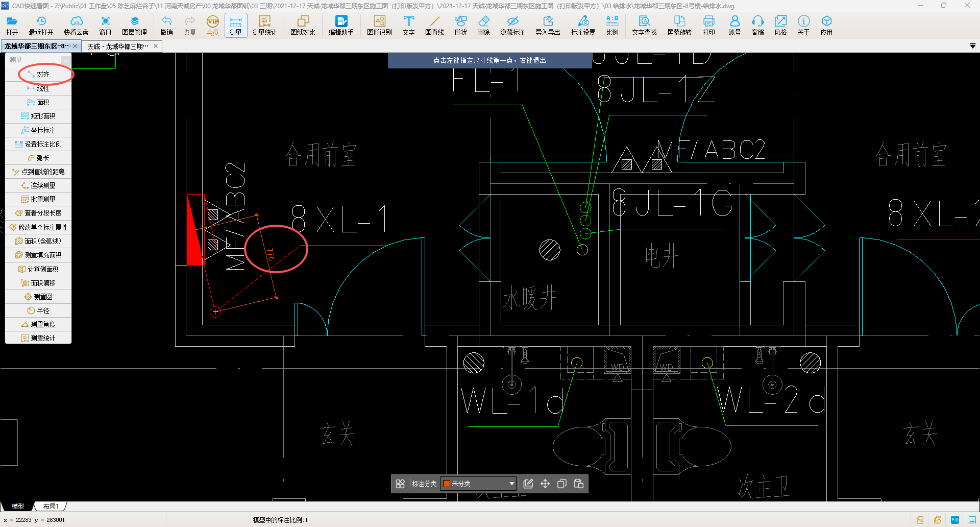Expand the tab list arrow at far right
The width and height of the screenshot is (980, 527).
[x=972, y=46]
